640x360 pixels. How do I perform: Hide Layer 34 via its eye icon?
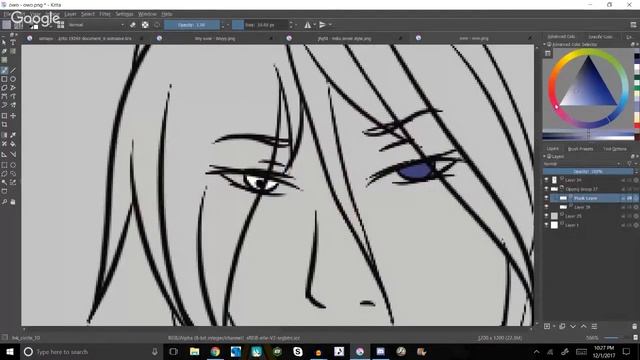[x=546, y=180]
